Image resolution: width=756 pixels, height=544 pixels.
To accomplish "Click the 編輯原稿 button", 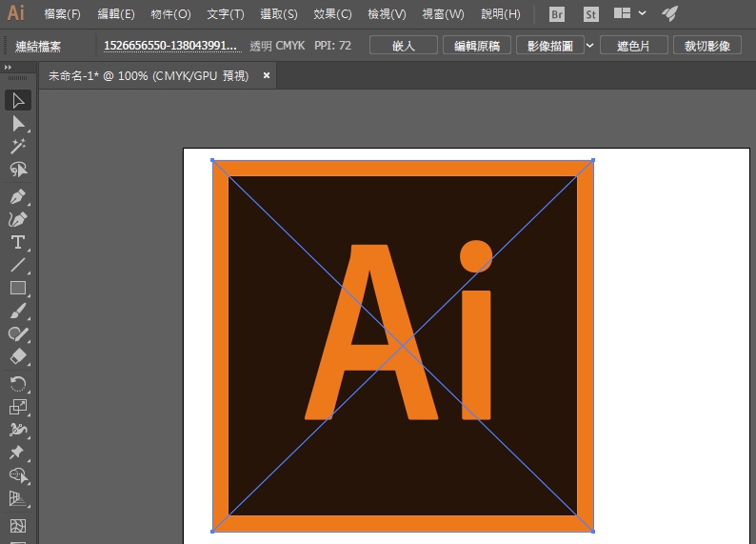I will point(477,46).
